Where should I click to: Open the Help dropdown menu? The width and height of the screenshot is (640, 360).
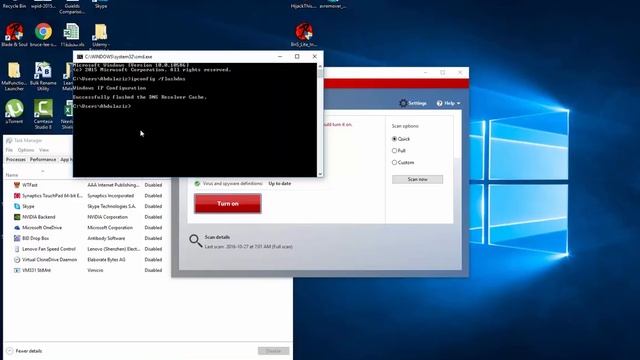448,103
